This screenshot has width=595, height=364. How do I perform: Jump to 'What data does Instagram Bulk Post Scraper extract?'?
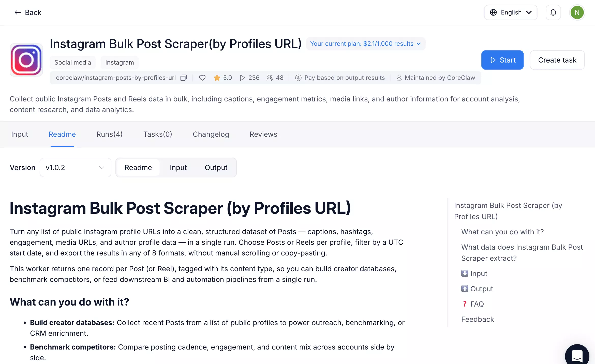[522, 253]
